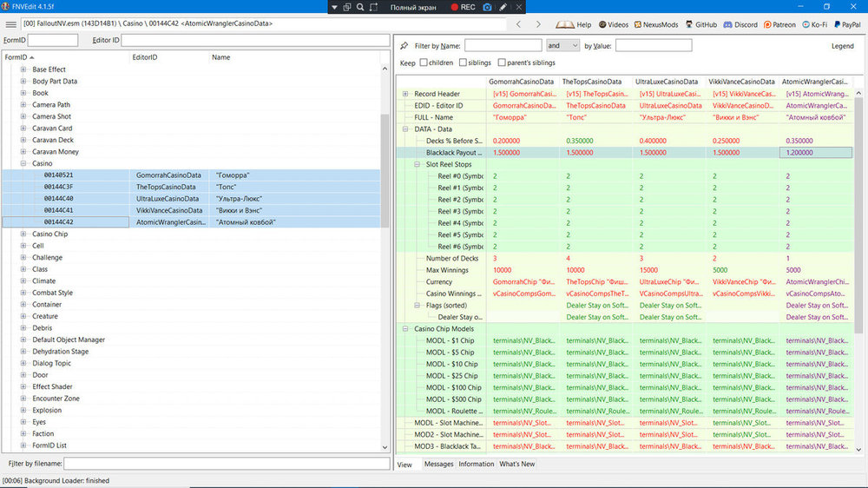
Task: Expand the Faction tree node
Action: 23,433
